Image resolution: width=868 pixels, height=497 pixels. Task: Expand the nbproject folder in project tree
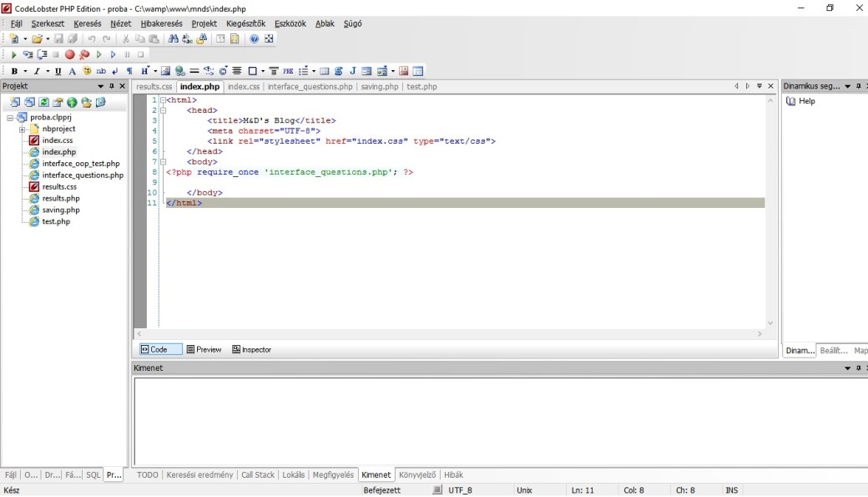point(23,129)
